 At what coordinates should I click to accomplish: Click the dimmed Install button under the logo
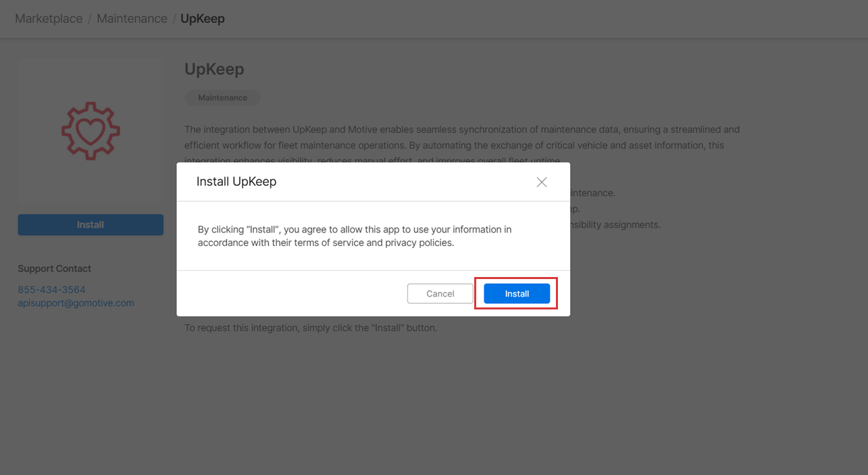click(91, 224)
